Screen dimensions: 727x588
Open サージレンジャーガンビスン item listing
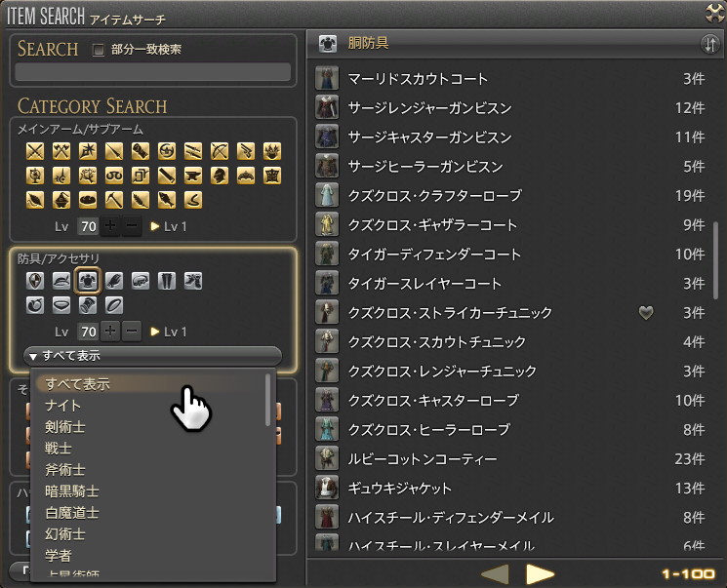click(x=512, y=108)
